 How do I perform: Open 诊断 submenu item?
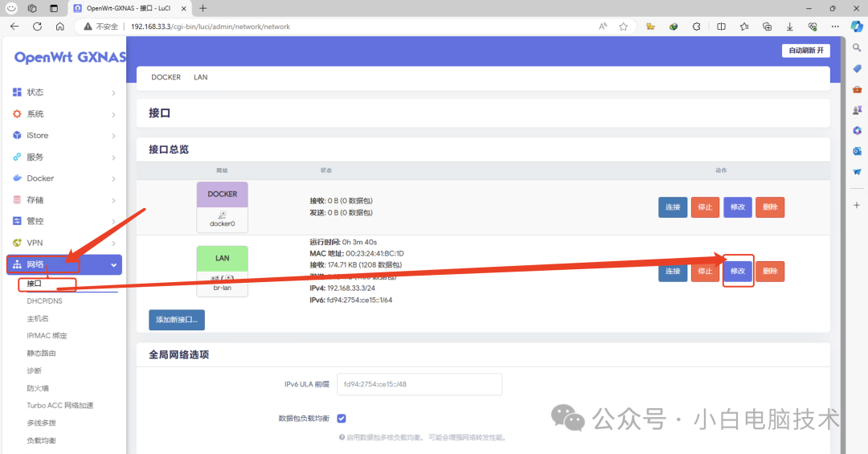tap(35, 370)
